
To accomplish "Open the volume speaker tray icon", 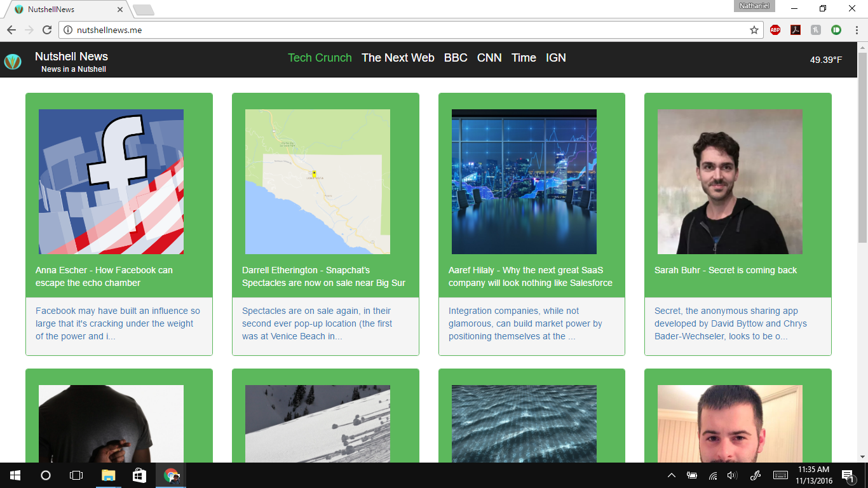I will coord(732,475).
